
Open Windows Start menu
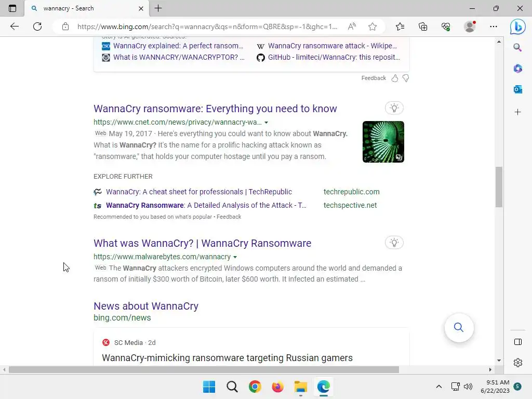(x=209, y=387)
